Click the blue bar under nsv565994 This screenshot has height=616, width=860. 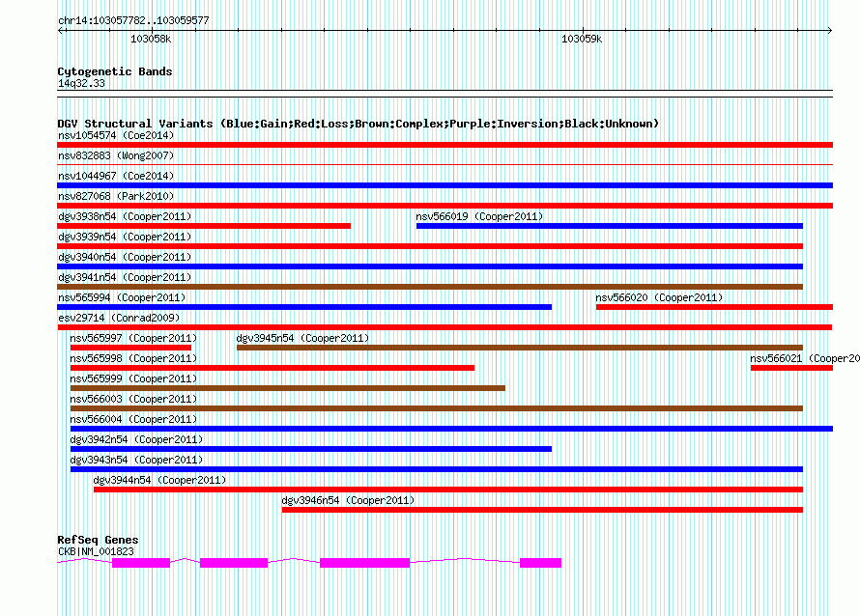pos(304,307)
